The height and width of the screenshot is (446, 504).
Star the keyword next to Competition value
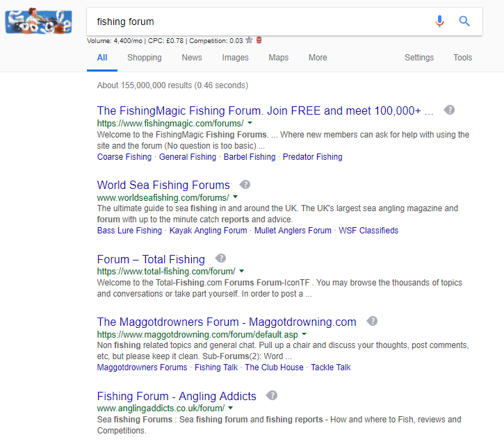pos(249,40)
